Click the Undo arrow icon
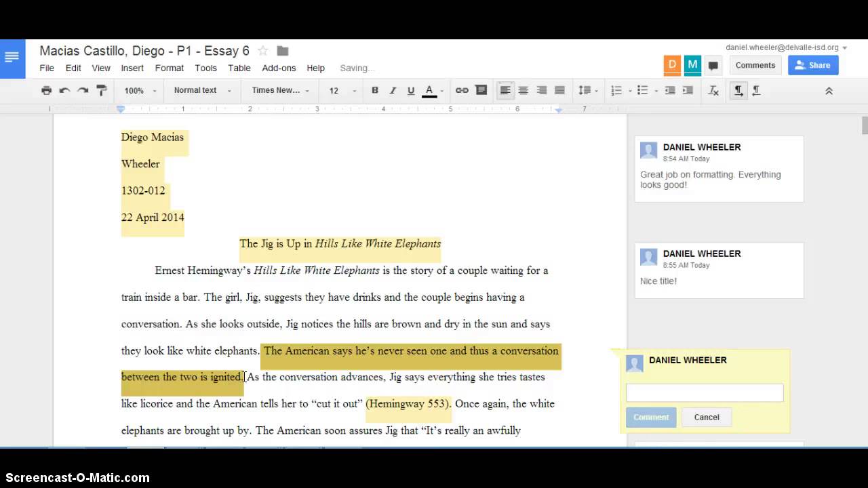This screenshot has width=868, height=488. tap(64, 90)
